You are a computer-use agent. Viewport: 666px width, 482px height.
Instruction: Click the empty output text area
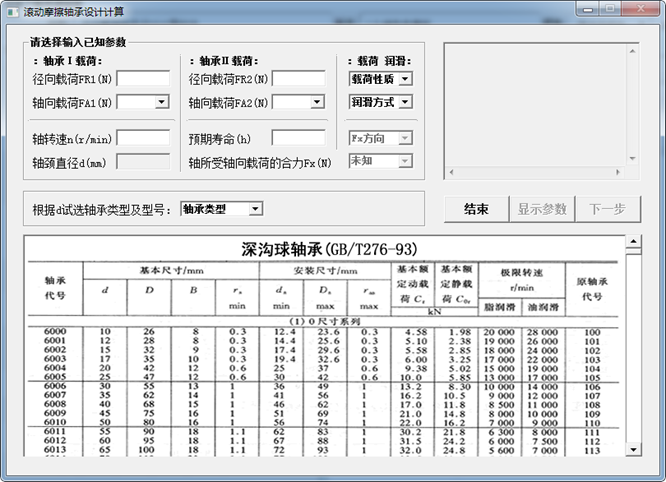point(536,105)
